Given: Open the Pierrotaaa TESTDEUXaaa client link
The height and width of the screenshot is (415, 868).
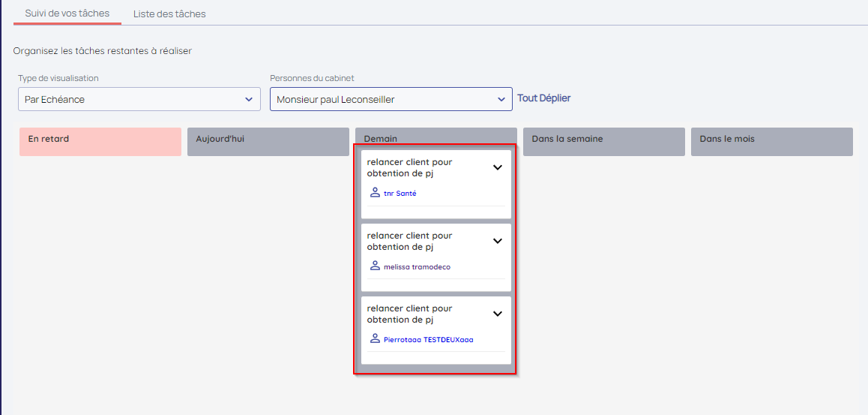Looking at the screenshot, I should click(428, 339).
